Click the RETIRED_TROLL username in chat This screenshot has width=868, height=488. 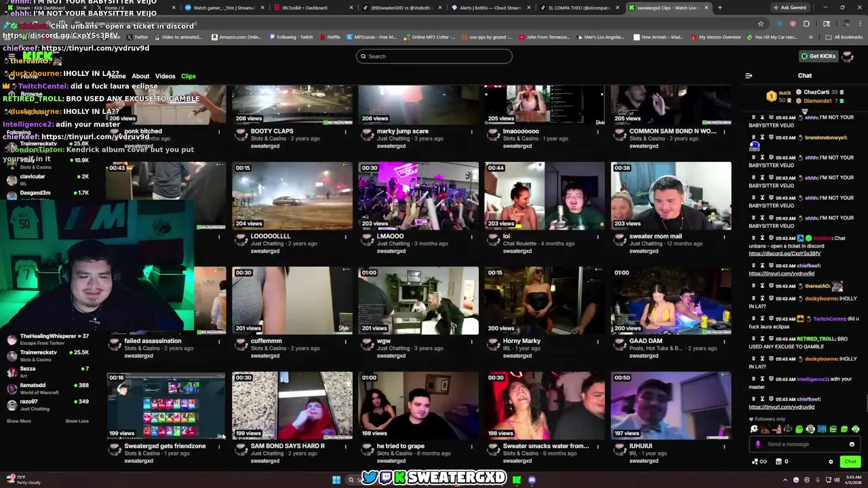(817, 339)
